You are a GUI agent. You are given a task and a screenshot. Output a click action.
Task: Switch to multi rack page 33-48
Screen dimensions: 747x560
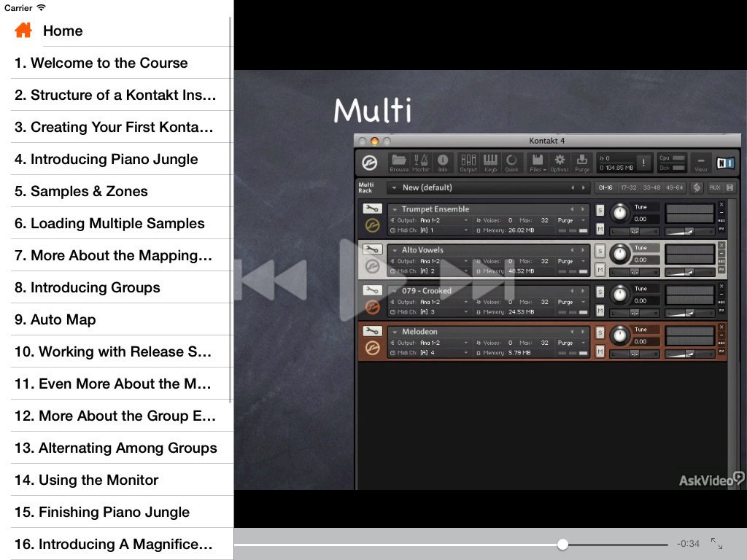(x=651, y=187)
